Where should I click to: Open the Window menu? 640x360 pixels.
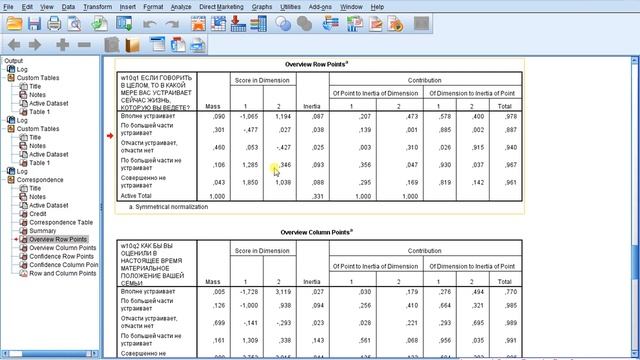[351, 7]
